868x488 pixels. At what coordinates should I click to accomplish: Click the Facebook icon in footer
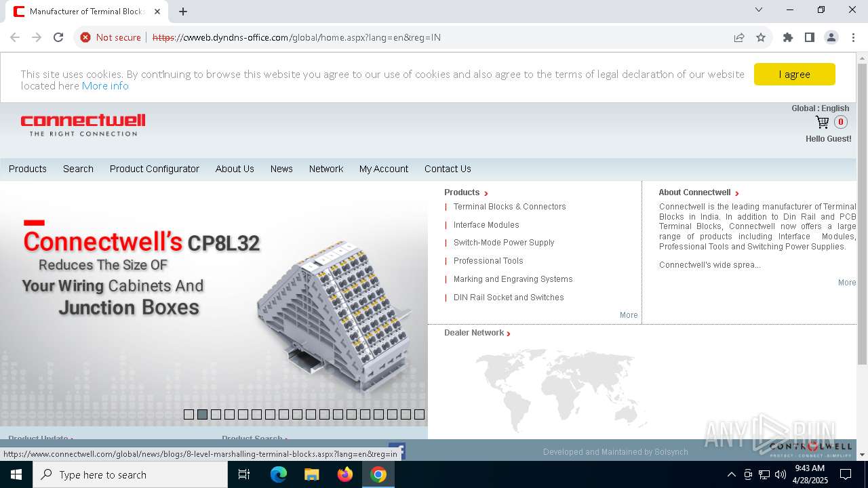(x=397, y=451)
